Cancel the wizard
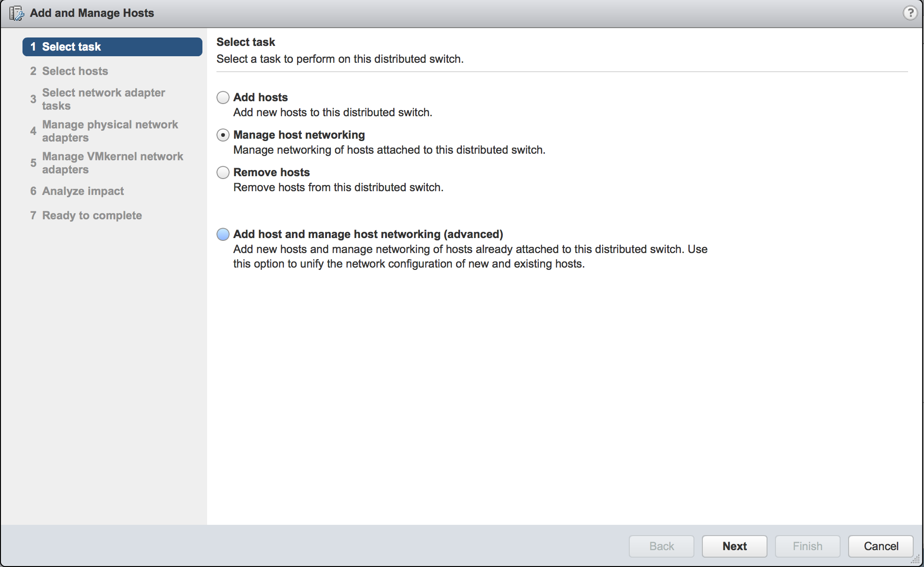This screenshot has width=924, height=567. point(880,546)
